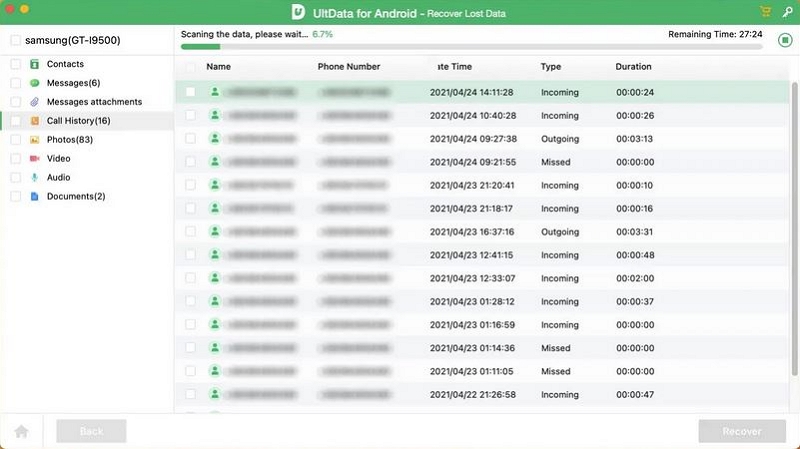Click the 00:03:13 duration value
This screenshot has height=449, width=800.
click(x=634, y=139)
